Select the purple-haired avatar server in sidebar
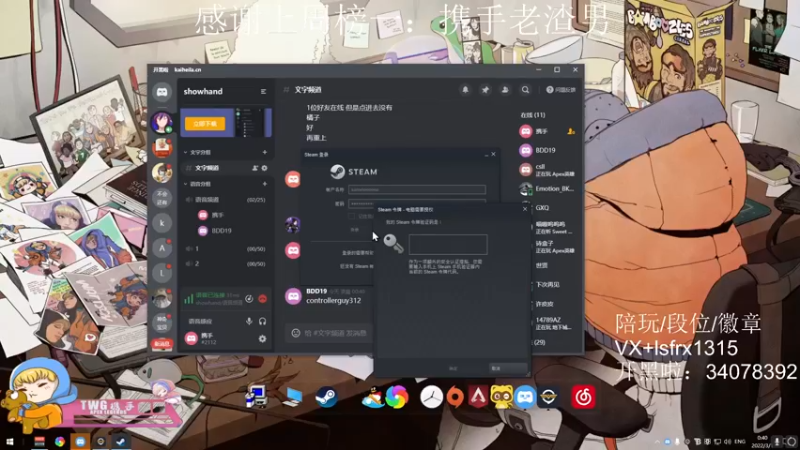The height and width of the screenshot is (450, 800). (162, 122)
